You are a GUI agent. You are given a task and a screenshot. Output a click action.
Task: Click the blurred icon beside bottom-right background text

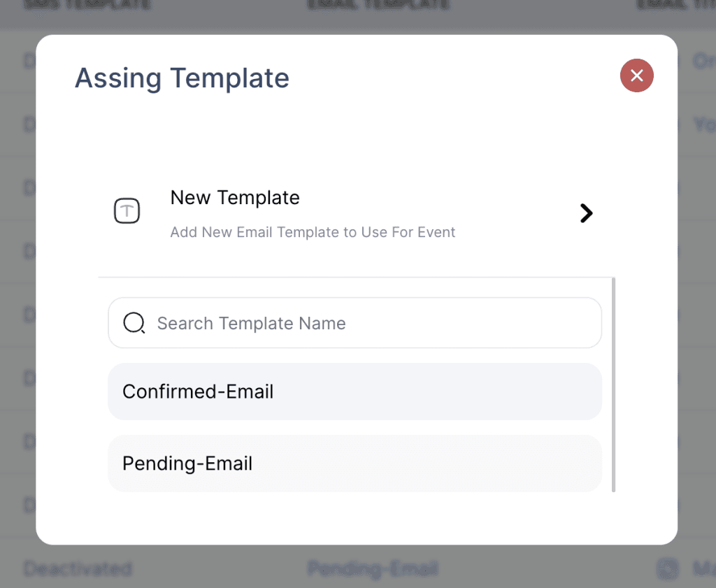point(668,568)
